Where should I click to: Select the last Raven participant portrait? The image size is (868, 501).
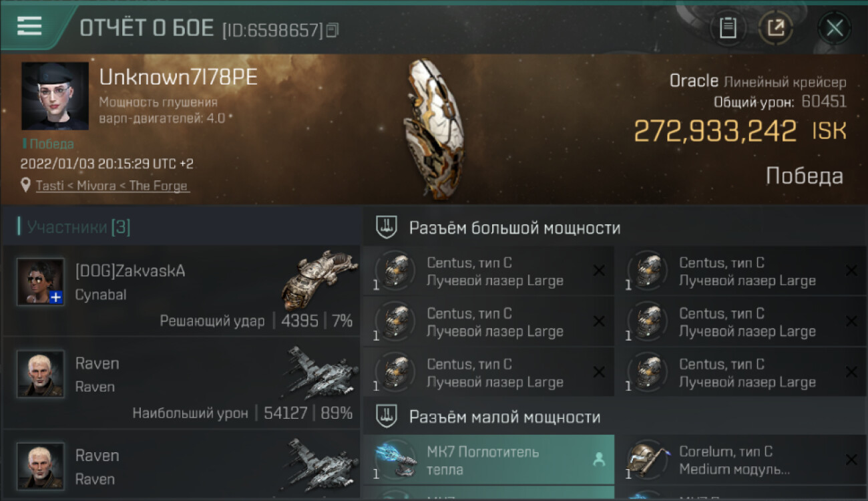click(41, 466)
